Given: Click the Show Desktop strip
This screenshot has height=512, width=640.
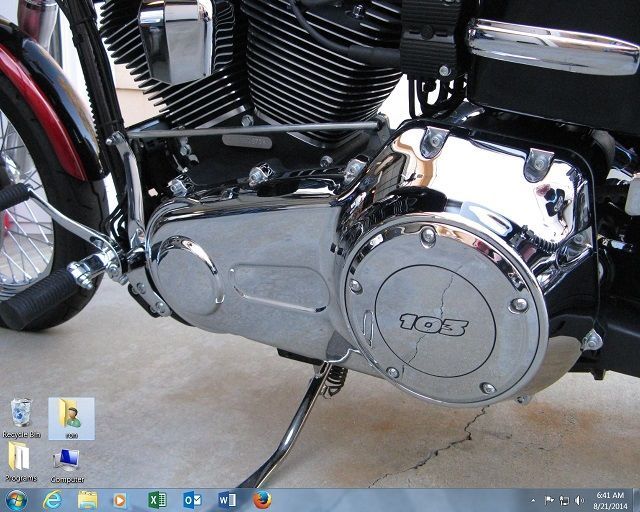Looking at the screenshot, I should tap(636, 500).
